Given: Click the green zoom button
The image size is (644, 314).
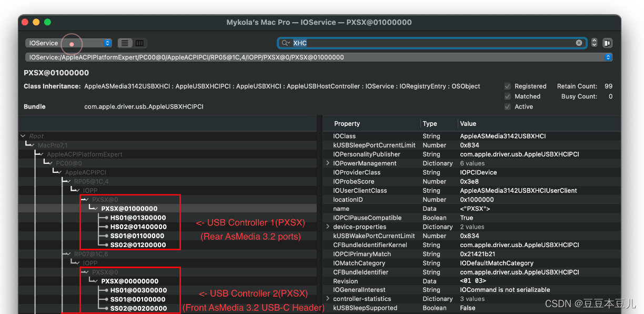Looking at the screenshot, I should point(47,22).
